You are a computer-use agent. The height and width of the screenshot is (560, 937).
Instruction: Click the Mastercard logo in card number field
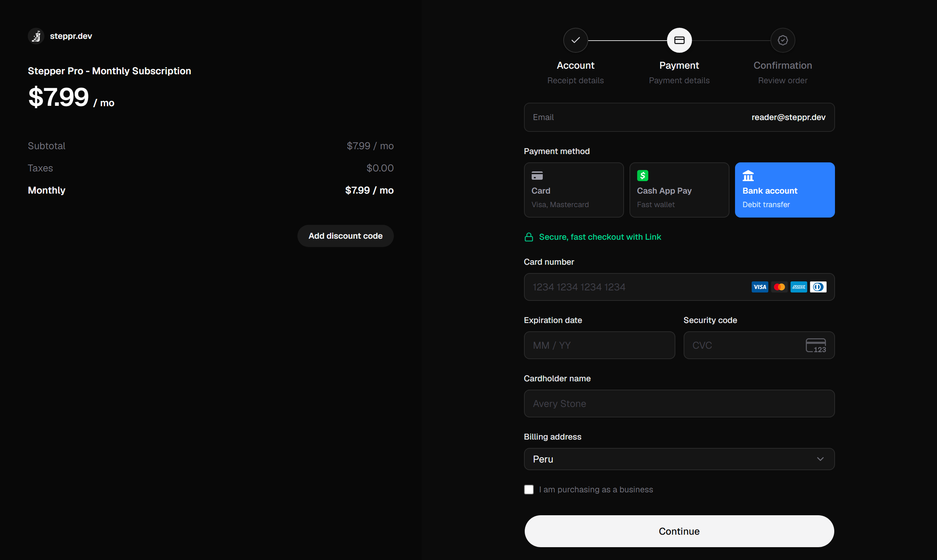[x=779, y=287]
